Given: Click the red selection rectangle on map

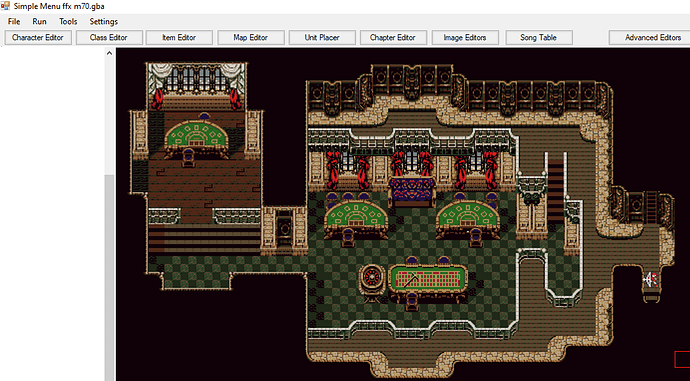Looking at the screenshot, I should [683, 359].
